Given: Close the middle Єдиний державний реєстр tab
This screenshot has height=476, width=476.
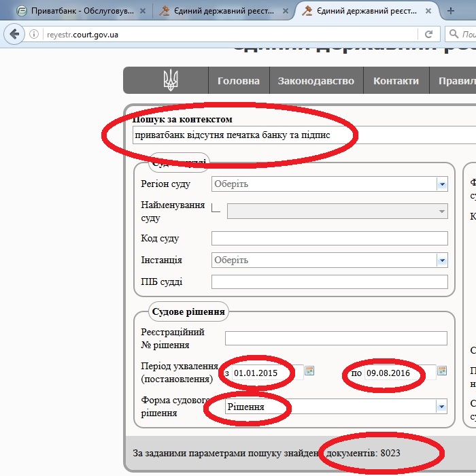Looking at the screenshot, I should pyautogui.click(x=286, y=11).
